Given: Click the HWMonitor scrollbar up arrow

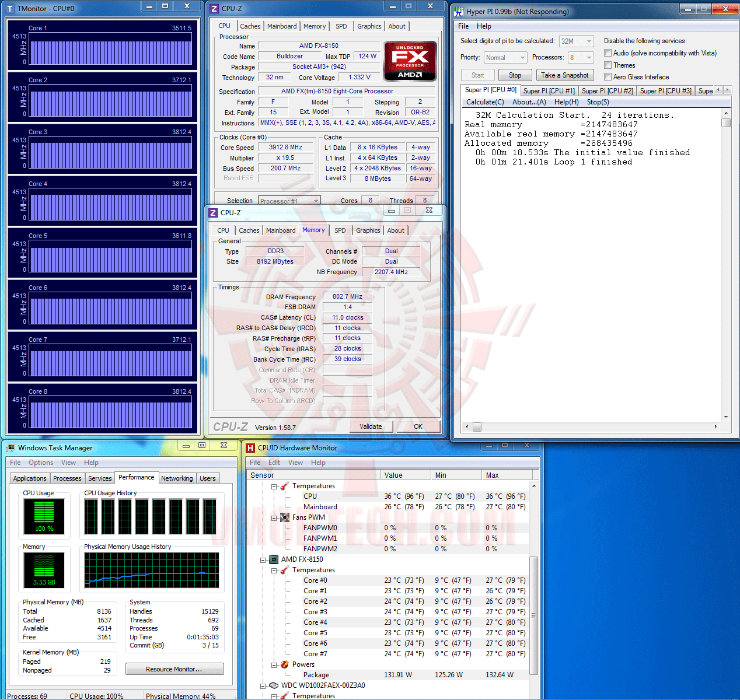Looking at the screenshot, I should [533, 485].
